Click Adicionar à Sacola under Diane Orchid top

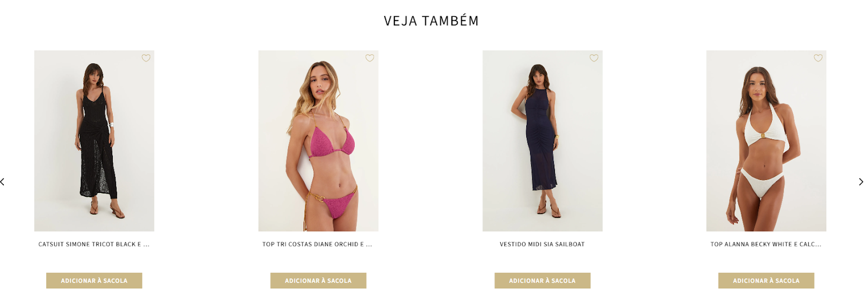pyautogui.click(x=318, y=280)
